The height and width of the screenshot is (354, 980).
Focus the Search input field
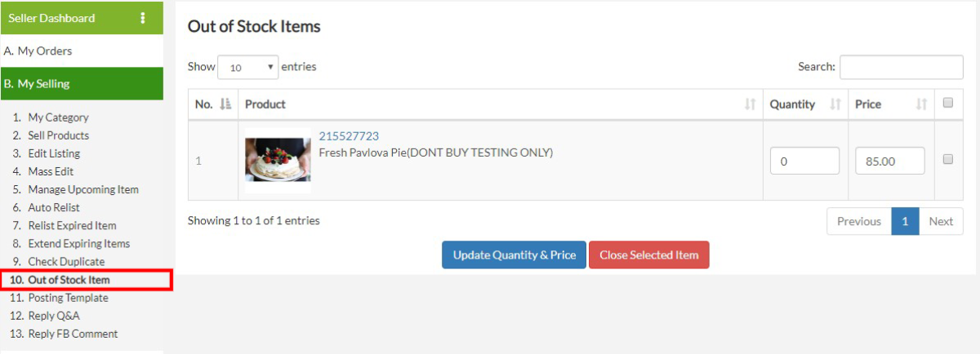coord(902,67)
